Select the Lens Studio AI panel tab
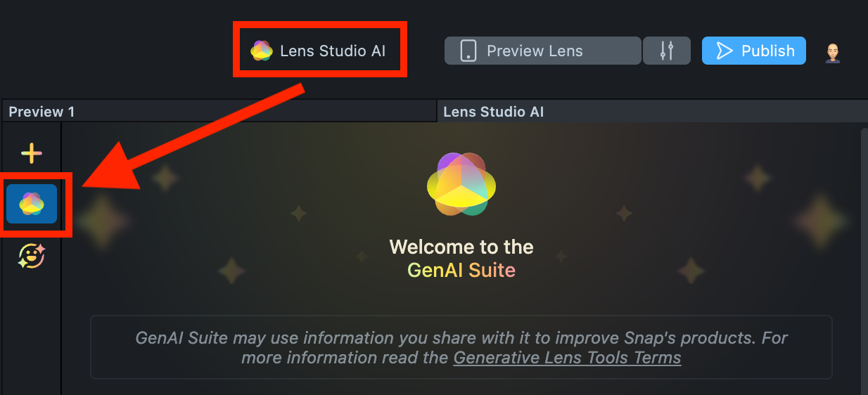The height and width of the screenshot is (395, 868). [493, 112]
